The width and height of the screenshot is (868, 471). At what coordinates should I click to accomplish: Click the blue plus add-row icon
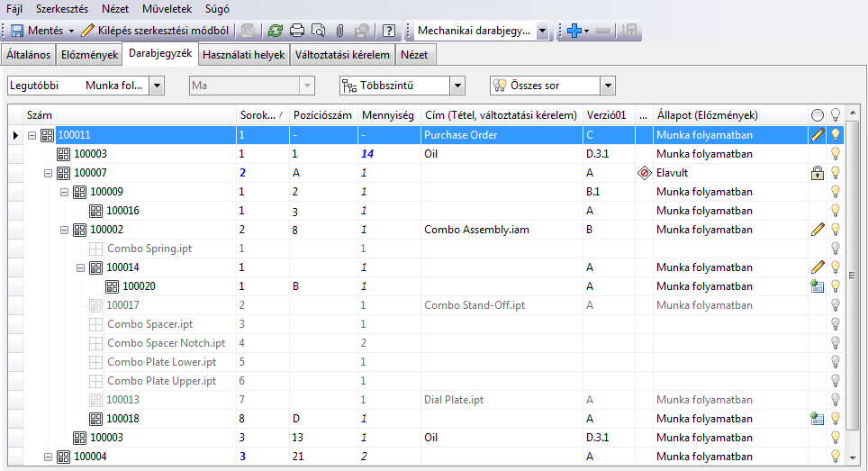click(x=574, y=31)
